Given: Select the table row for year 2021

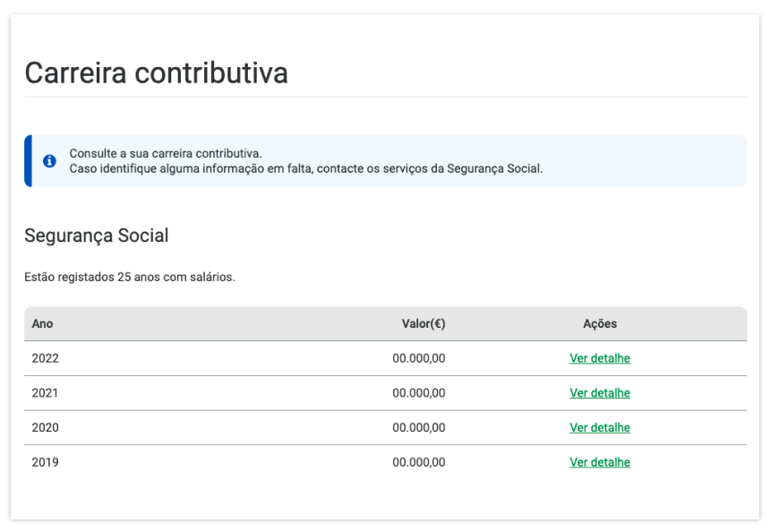Looking at the screenshot, I should [x=313, y=392].
